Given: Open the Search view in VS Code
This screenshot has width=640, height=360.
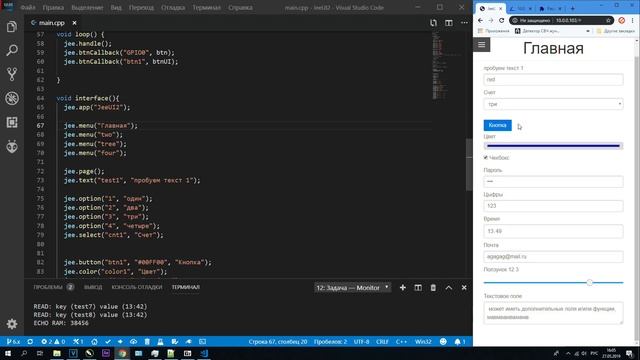Looking at the screenshot, I should pyautogui.click(x=12, y=50).
